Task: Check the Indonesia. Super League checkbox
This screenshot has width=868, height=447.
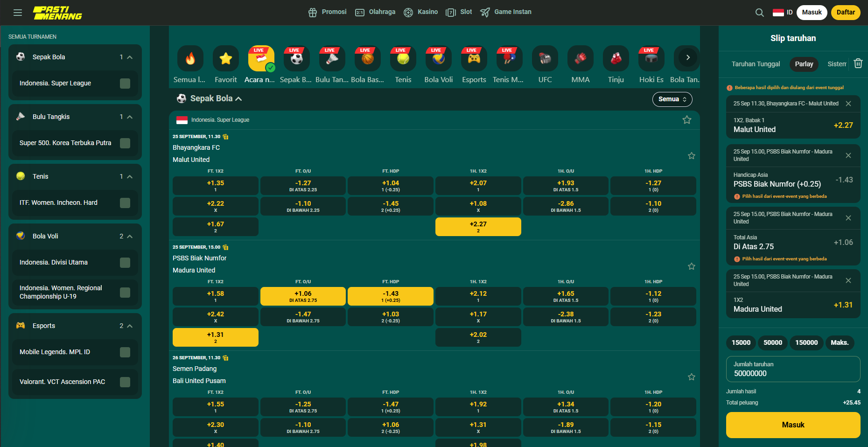Action: [125, 84]
